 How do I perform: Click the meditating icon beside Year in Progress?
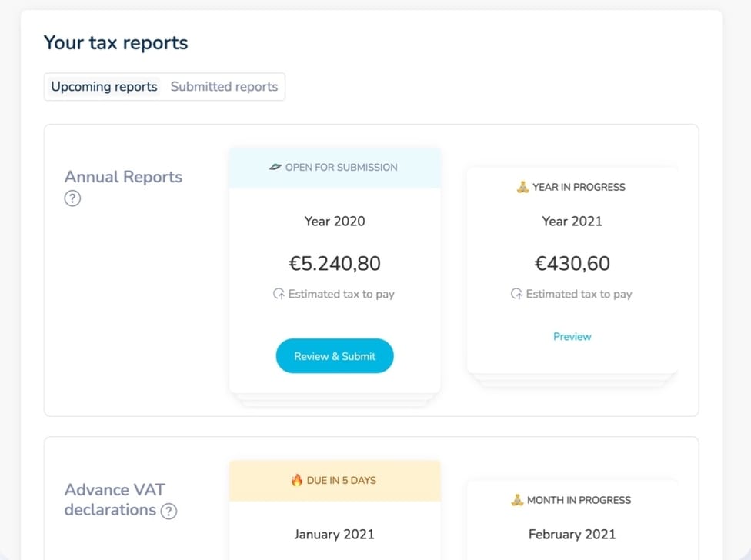point(522,187)
